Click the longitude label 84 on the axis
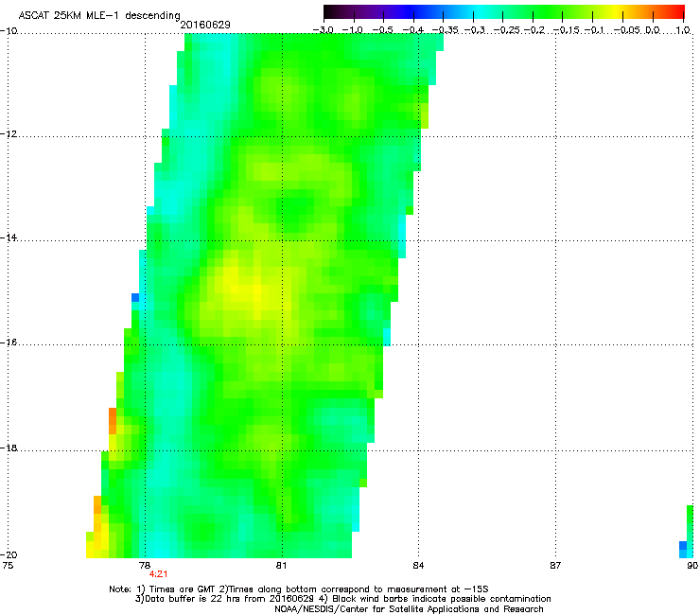This screenshot has height=615, width=700. [x=418, y=566]
